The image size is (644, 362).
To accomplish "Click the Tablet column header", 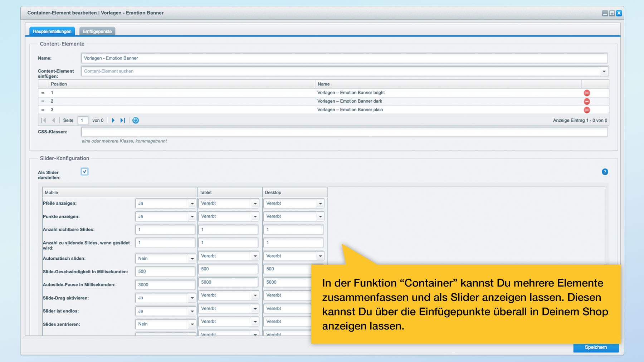I will tap(230, 192).
